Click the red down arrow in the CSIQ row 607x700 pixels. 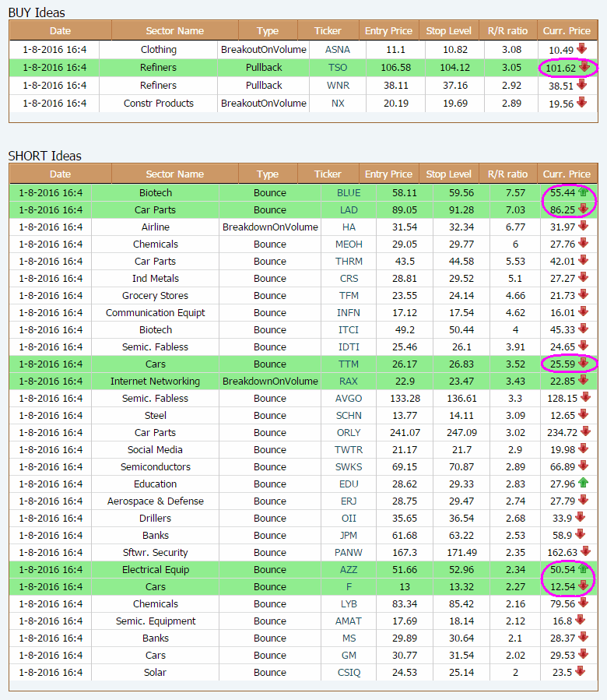pyautogui.click(x=580, y=671)
